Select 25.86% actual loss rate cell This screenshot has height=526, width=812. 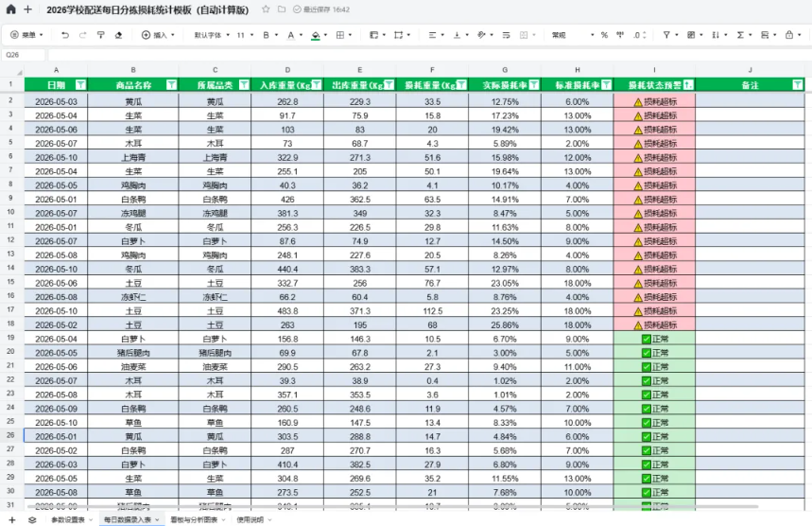505,324
